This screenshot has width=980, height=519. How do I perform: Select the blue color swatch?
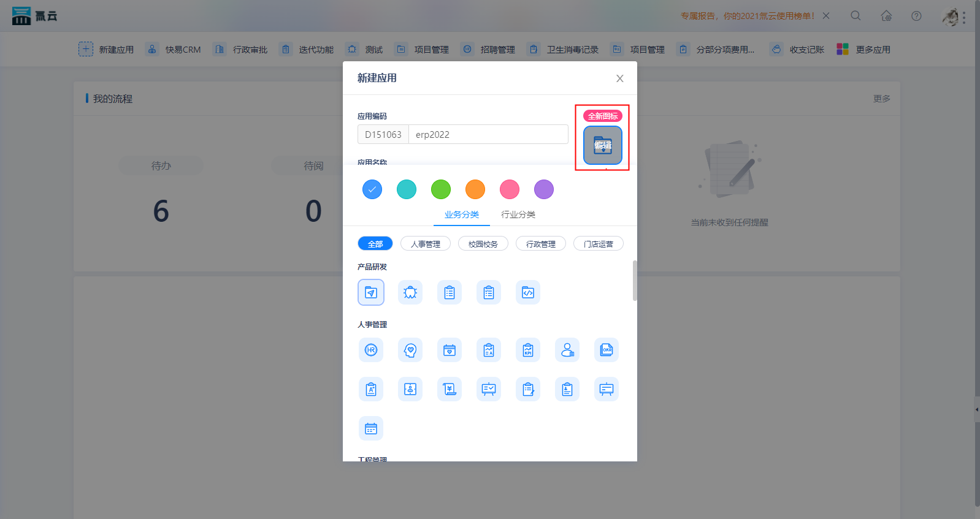tap(372, 189)
